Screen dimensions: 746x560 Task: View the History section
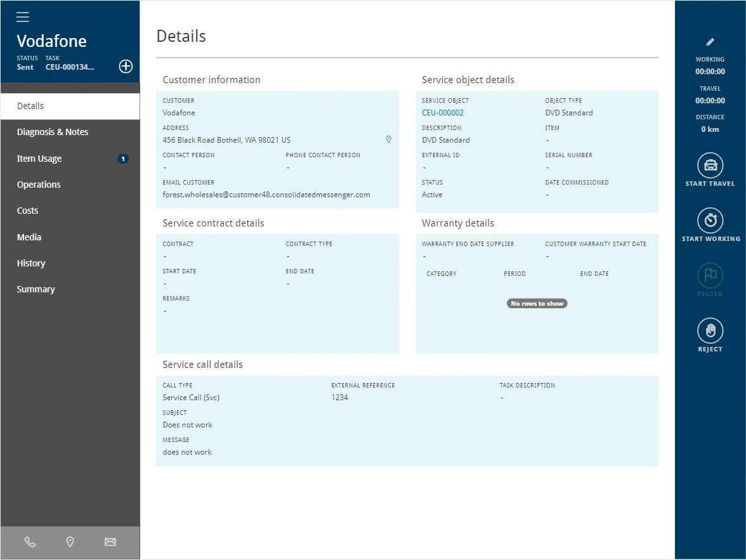coord(31,263)
